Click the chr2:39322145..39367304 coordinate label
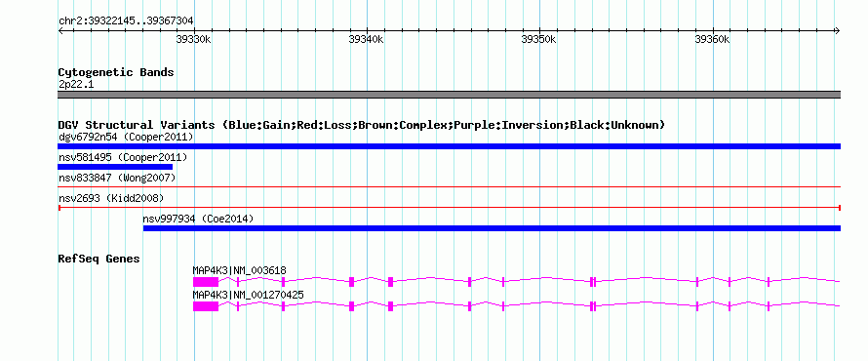 click(x=126, y=21)
